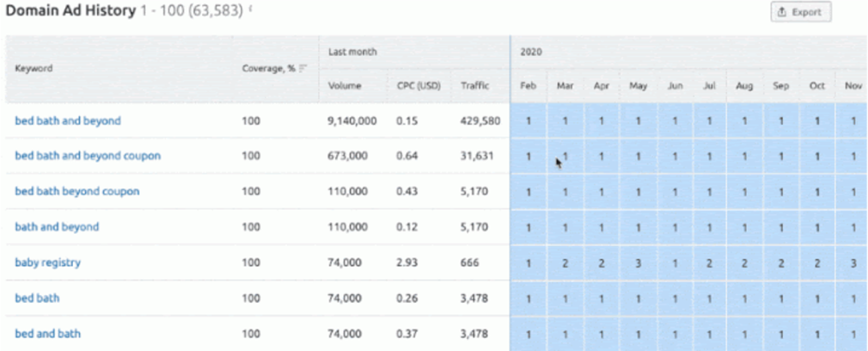Click 'bed bath and beyond' Feb position cell
The image size is (868, 351).
pos(529,120)
